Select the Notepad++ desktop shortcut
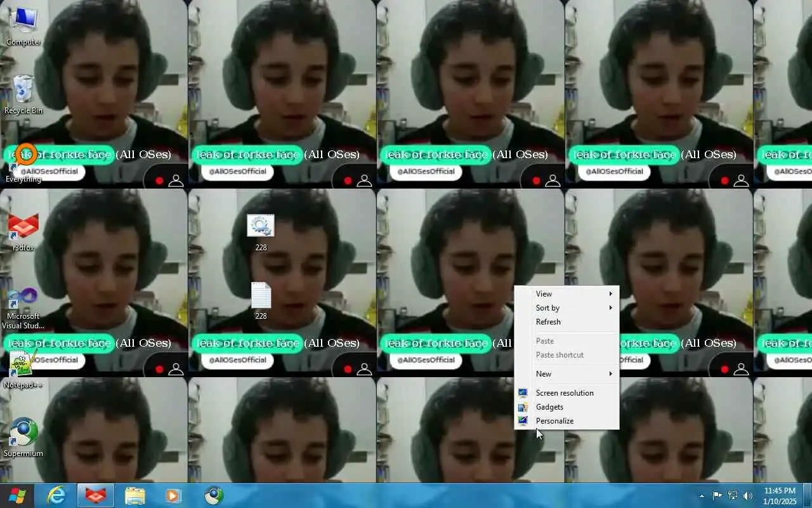This screenshot has height=508, width=812. pos(23,369)
